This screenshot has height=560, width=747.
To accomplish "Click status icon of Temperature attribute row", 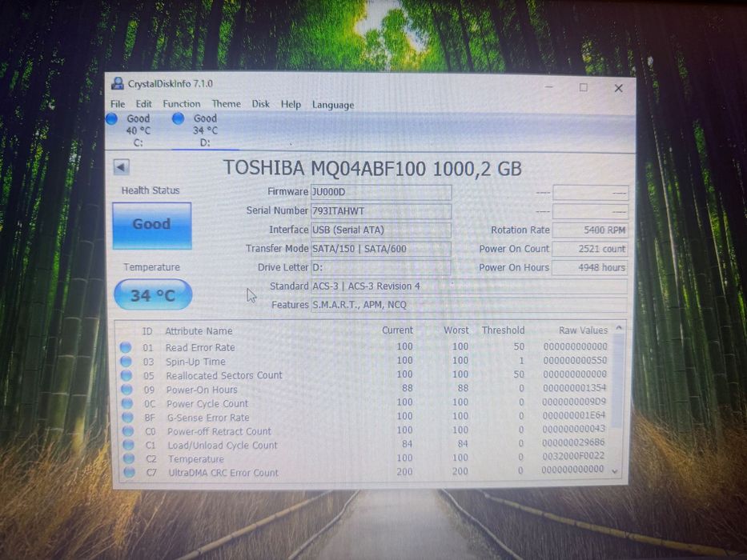I will [x=129, y=458].
